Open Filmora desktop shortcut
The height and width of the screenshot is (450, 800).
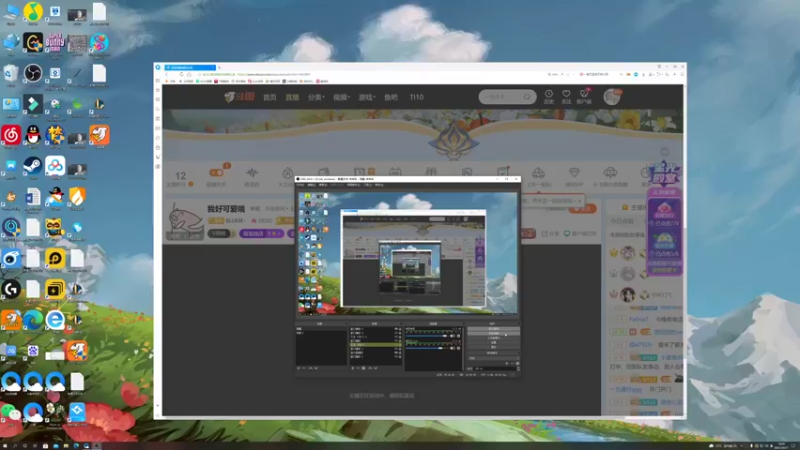tap(33, 104)
